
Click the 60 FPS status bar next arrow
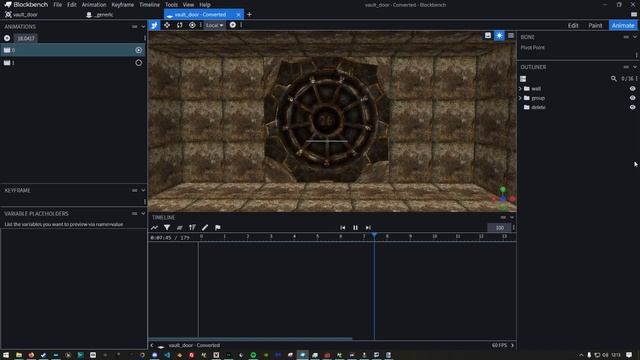[513, 345]
